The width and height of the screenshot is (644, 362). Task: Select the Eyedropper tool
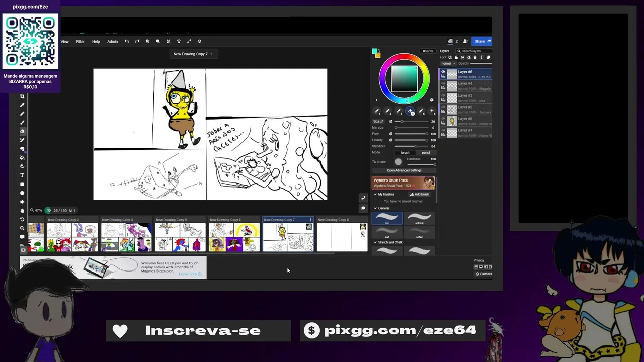click(x=22, y=105)
